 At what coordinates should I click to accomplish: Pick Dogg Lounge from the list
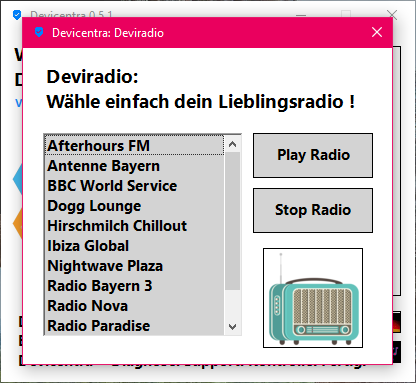coord(134,206)
